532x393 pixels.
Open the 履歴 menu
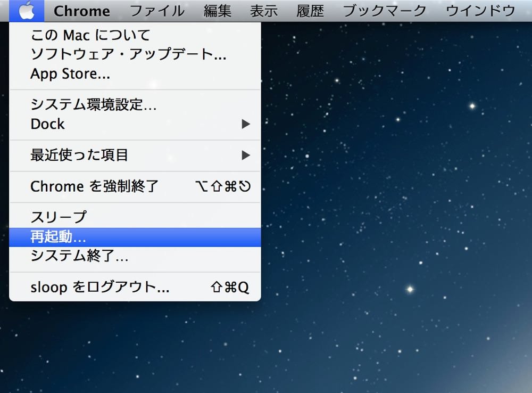point(310,11)
